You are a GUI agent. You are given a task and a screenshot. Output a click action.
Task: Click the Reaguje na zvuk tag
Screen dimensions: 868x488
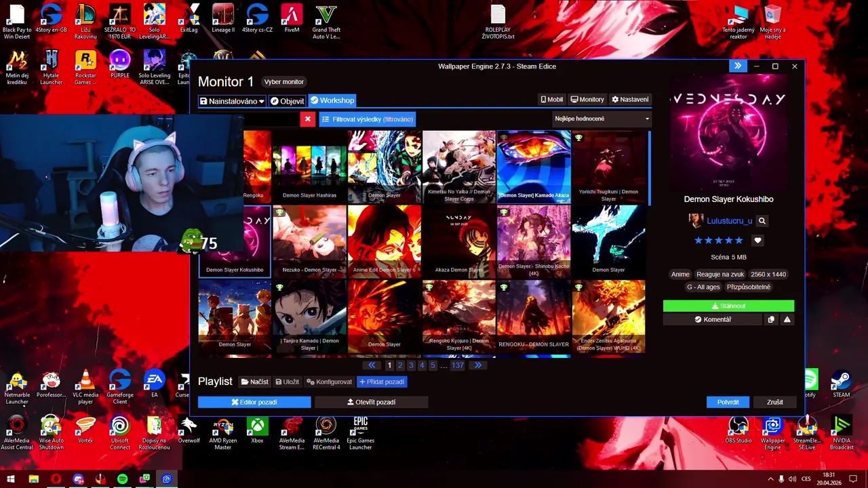[720, 274]
